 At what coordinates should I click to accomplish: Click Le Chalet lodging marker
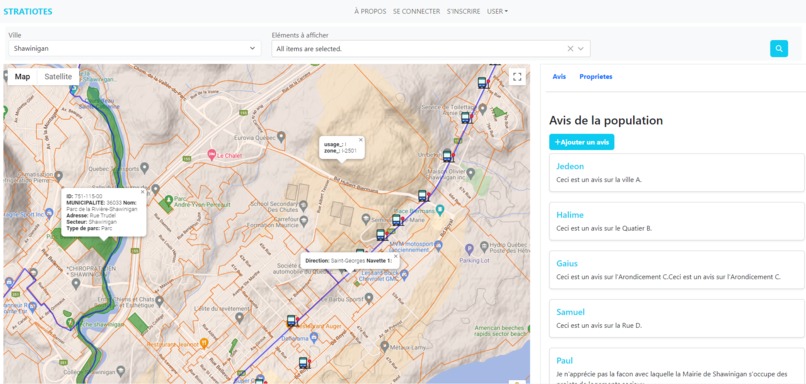coord(211,154)
